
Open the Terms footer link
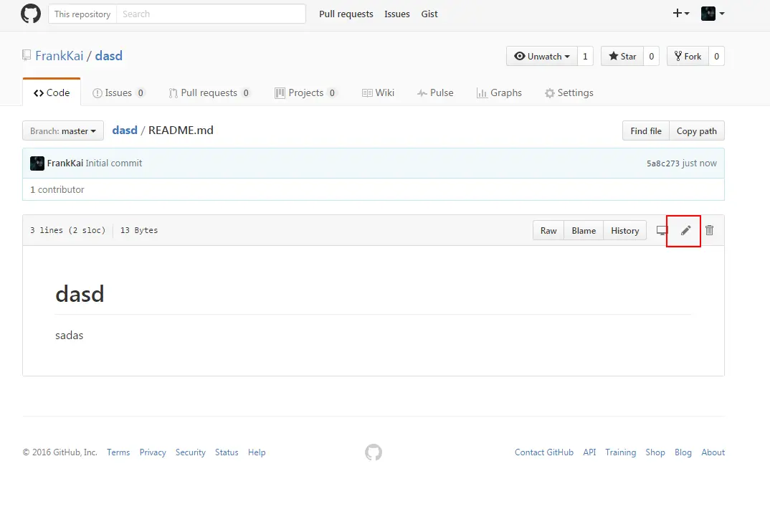click(x=118, y=452)
